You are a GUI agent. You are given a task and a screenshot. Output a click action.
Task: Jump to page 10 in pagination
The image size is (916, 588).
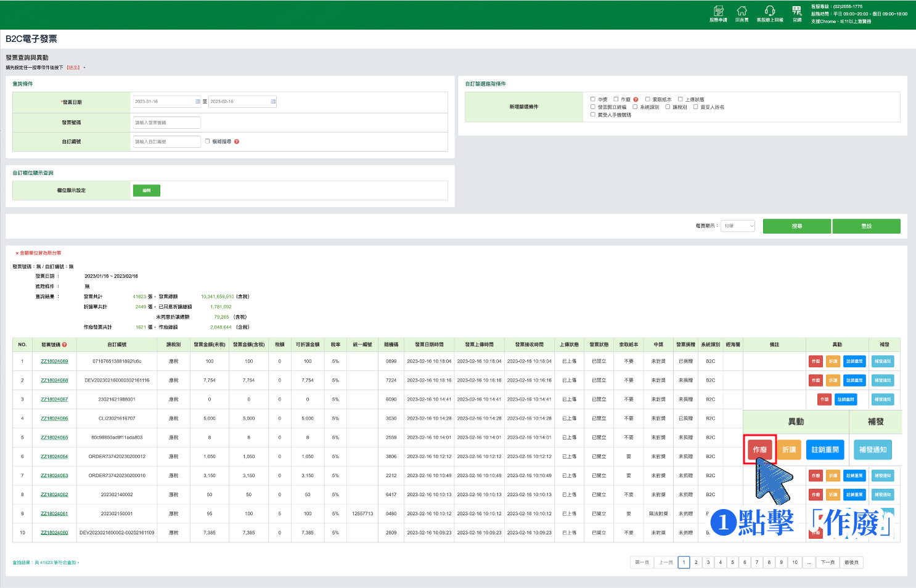[x=795, y=562]
